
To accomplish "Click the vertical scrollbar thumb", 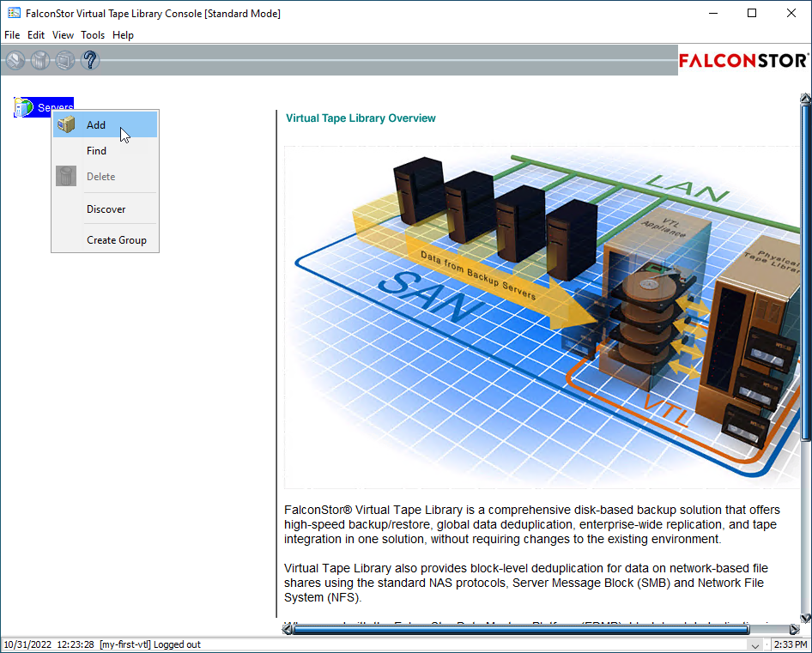I will (x=805, y=272).
